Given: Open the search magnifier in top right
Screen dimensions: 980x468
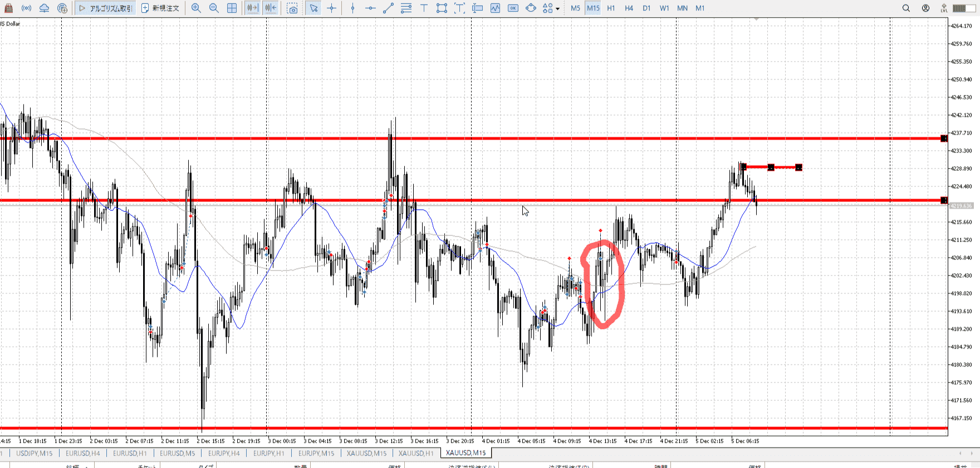Looking at the screenshot, I should 906,8.
